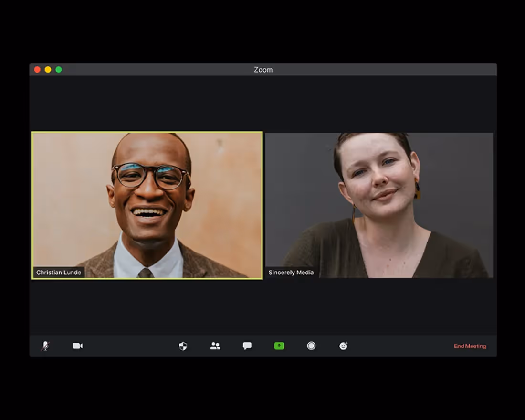Click the green Share Screen icon
The width and height of the screenshot is (525, 420).
[279, 346]
